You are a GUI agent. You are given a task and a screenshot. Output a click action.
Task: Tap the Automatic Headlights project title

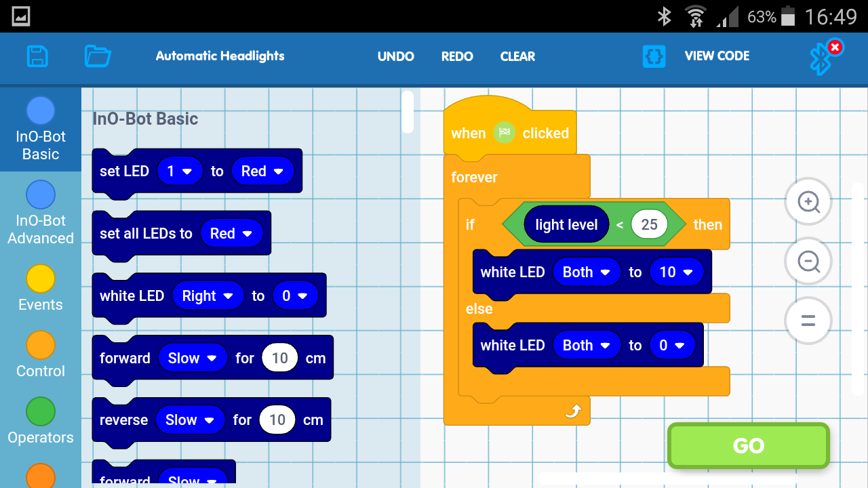[220, 56]
